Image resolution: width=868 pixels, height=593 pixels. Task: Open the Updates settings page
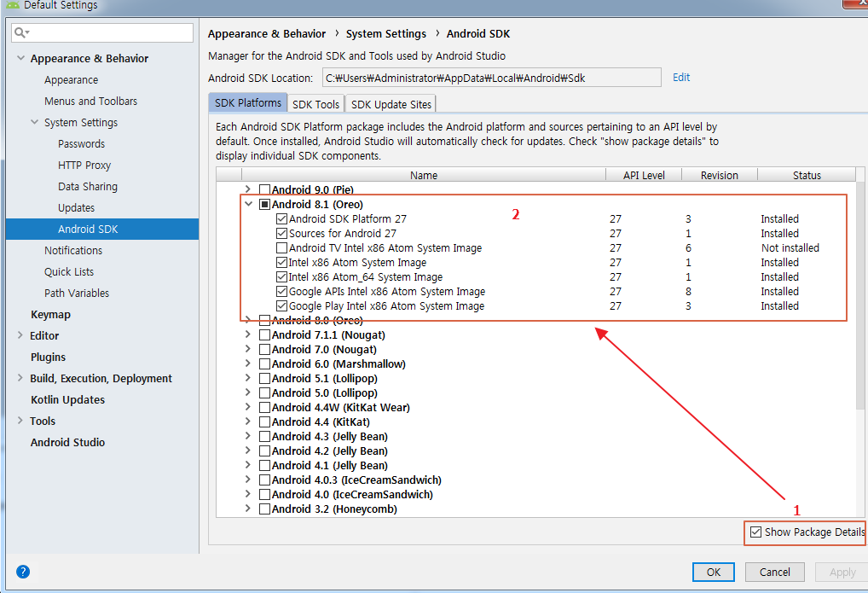(x=77, y=208)
